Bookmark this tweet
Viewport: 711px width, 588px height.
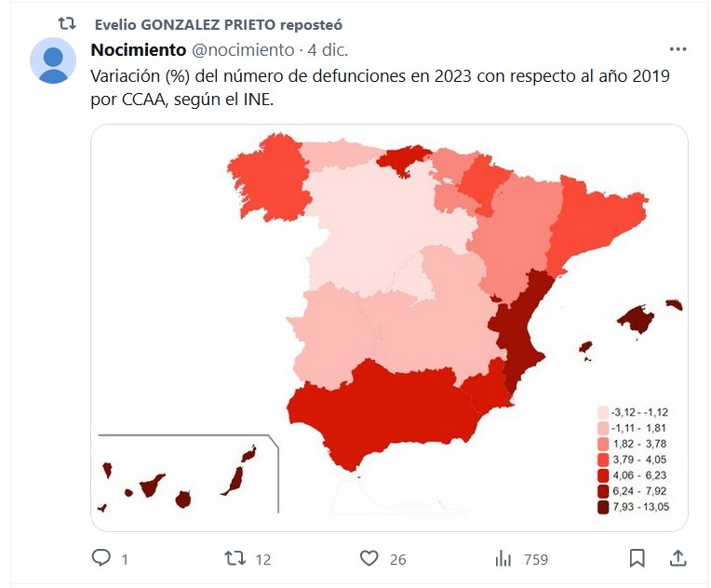(x=637, y=558)
